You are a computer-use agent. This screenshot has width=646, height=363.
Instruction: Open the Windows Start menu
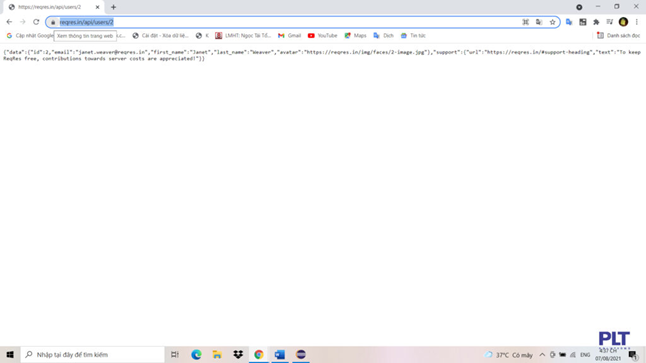click(x=10, y=354)
